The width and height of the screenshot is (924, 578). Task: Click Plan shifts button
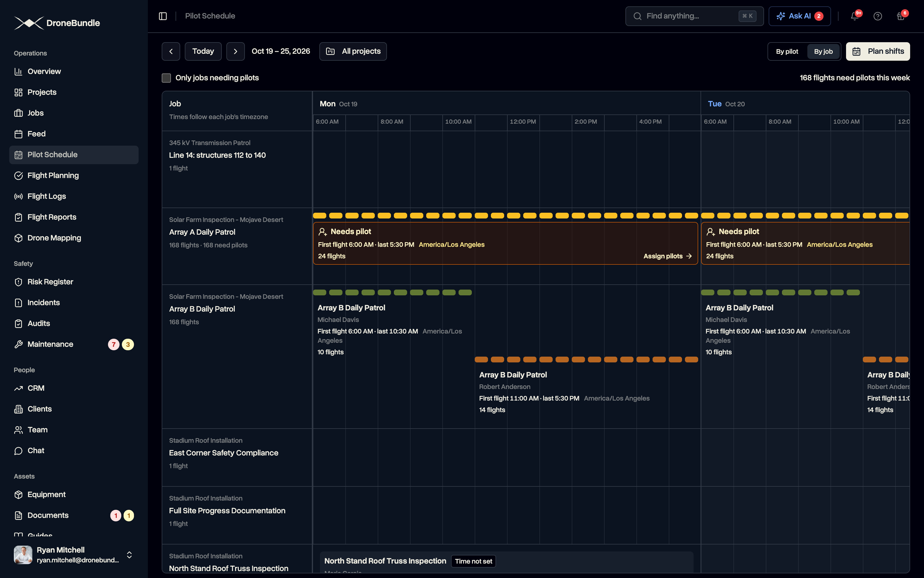[x=878, y=51]
